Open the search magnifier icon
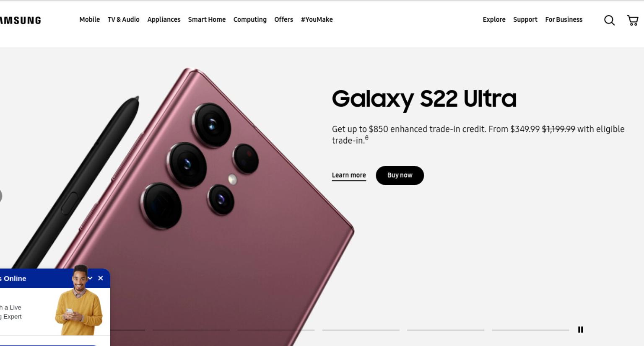 pos(609,20)
